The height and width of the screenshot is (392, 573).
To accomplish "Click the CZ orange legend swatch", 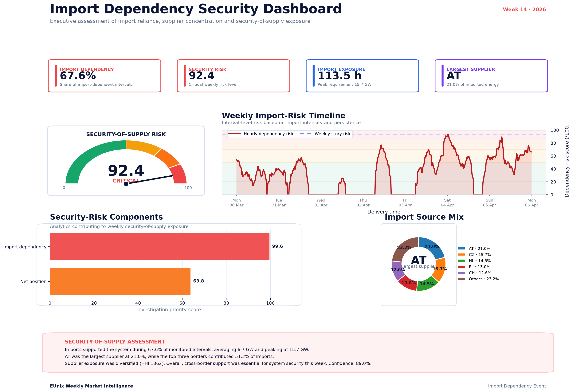I will point(461,255).
